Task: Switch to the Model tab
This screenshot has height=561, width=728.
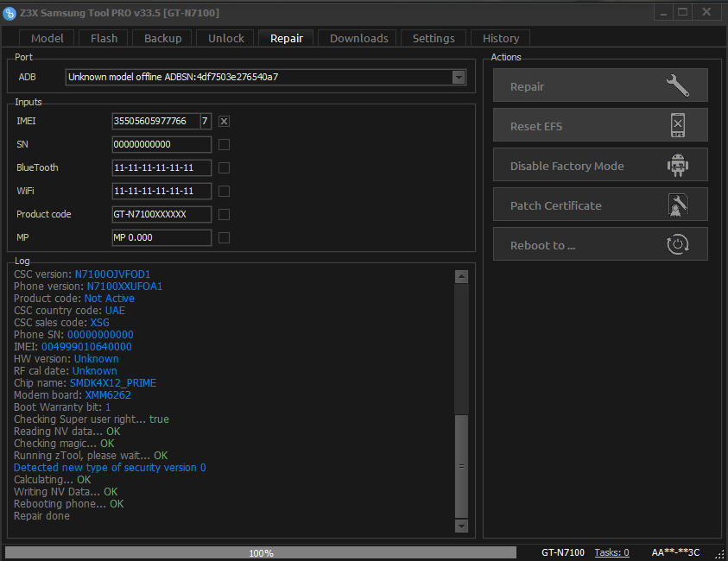Action: pyautogui.click(x=47, y=39)
